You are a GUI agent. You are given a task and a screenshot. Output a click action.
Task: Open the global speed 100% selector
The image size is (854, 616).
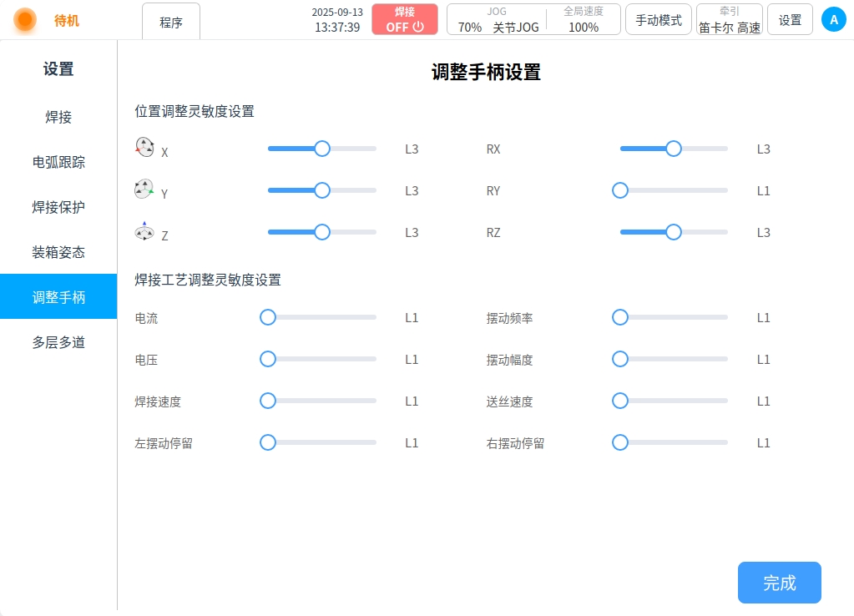[x=584, y=19]
